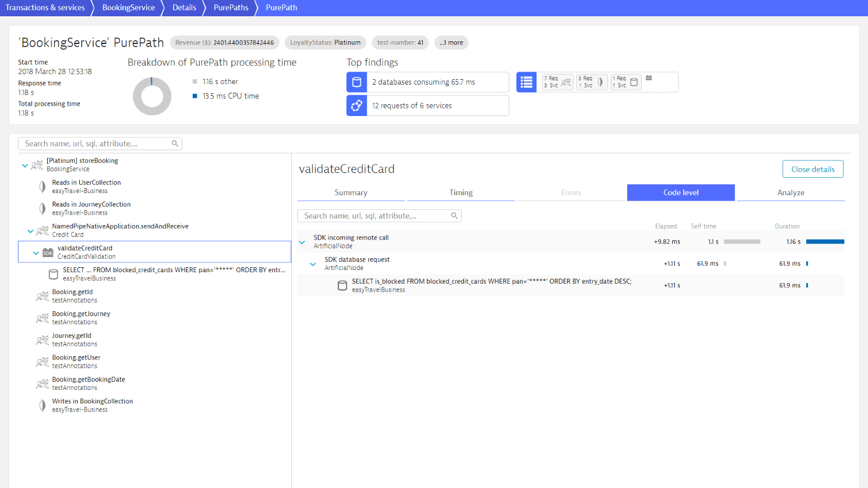Select the 1 Req 1 Svc database tile
Screen dimensions: 868x488
(x=626, y=82)
